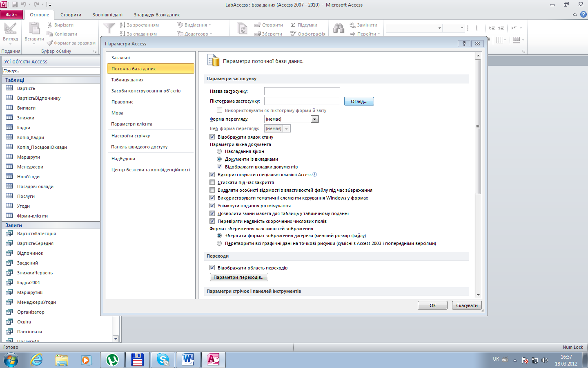
Task: Open Customize Quick Access Toolbar dropdown arrow
Action: coord(50,4)
